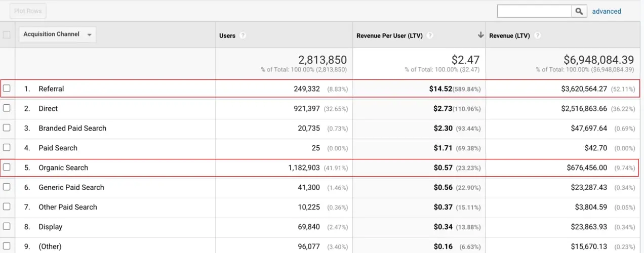The height and width of the screenshot is (253, 644).
Task: Click the Plot Rows button
Action: coord(28,11)
